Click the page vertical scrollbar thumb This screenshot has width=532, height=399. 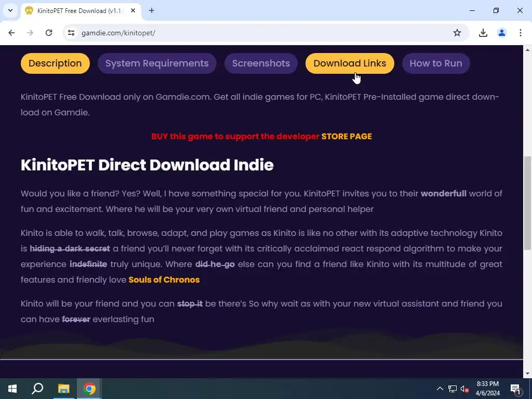pyautogui.click(x=527, y=203)
